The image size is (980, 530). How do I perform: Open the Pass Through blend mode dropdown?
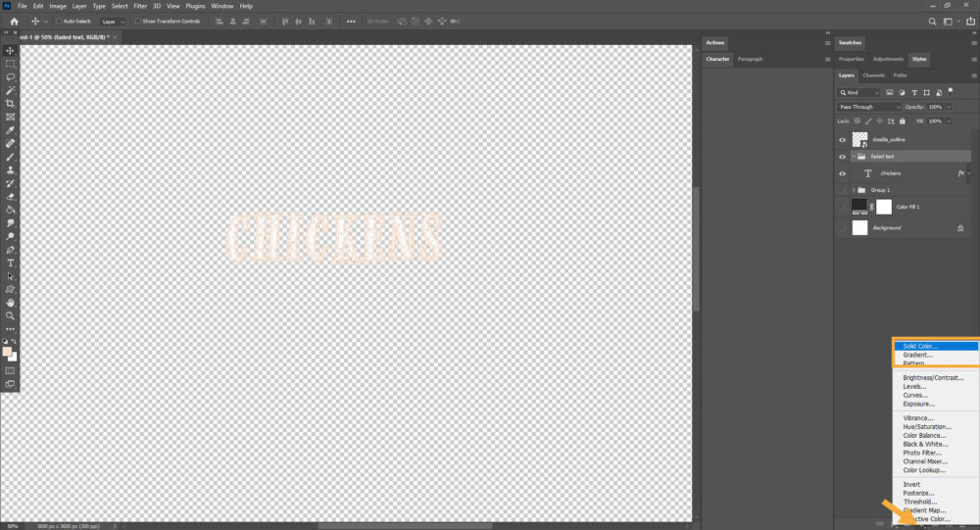coord(868,107)
